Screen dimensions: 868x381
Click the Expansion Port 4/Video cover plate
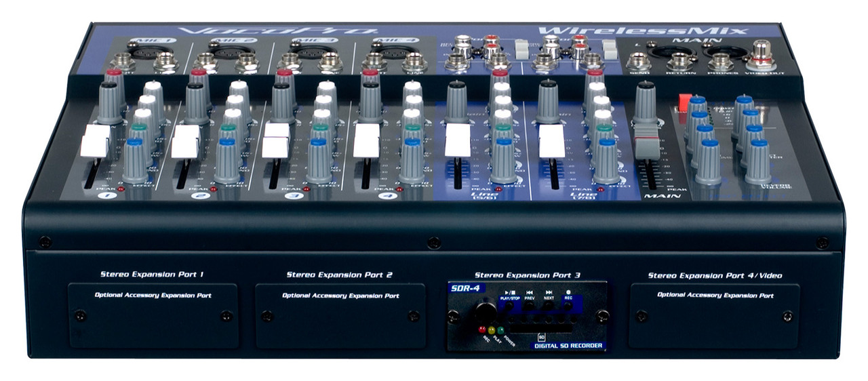[714, 316]
